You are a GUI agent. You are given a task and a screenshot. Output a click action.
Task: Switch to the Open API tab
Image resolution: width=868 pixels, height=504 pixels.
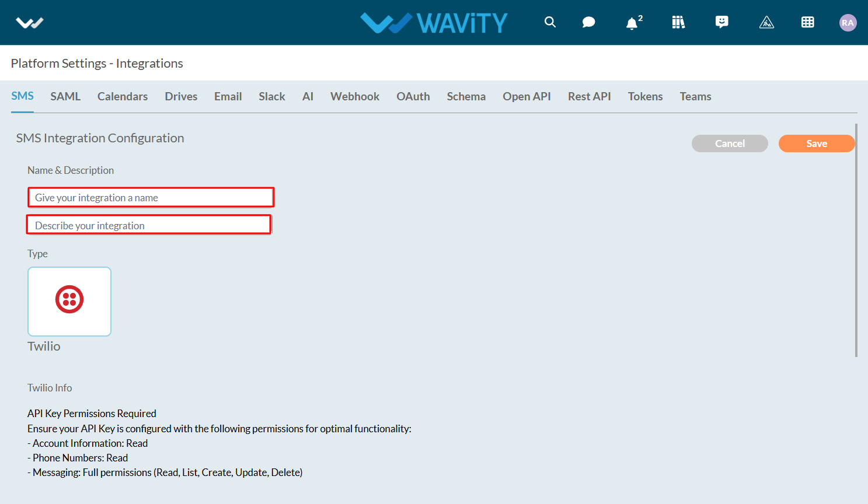pos(527,96)
